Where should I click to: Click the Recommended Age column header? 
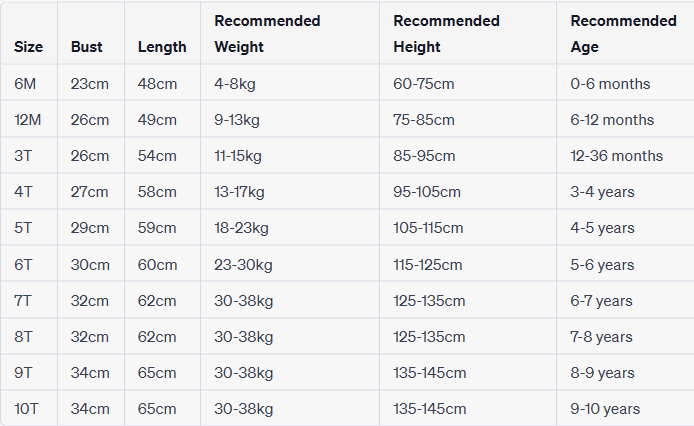coord(623,33)
